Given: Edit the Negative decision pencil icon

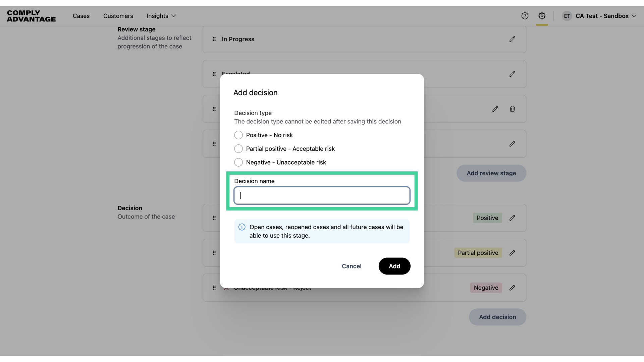Looking at the screenshot, I should (x=512, y=288).
